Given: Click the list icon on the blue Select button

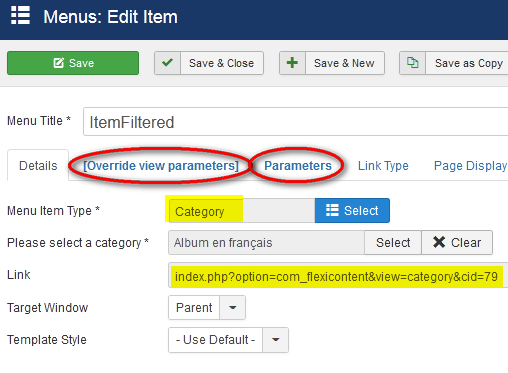Looking at the screenshot, I should (x=332, y=210).
